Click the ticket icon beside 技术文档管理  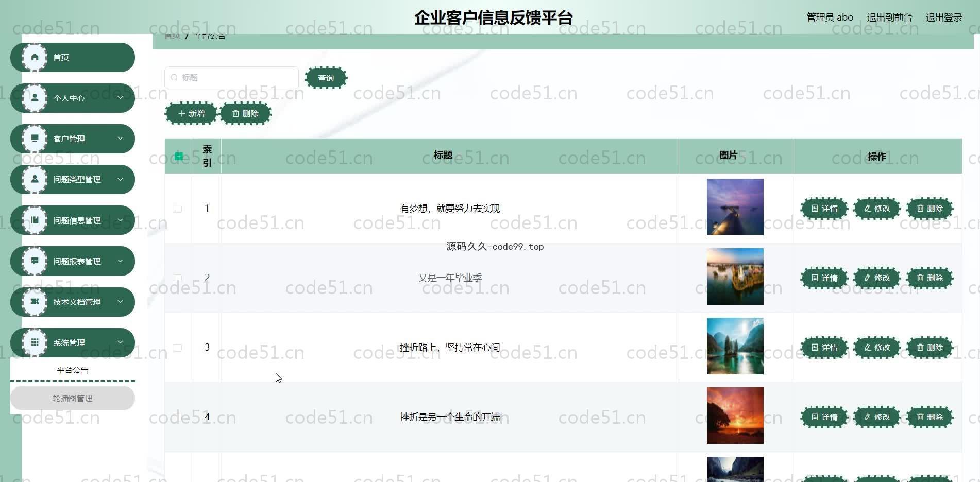(35, 301)
